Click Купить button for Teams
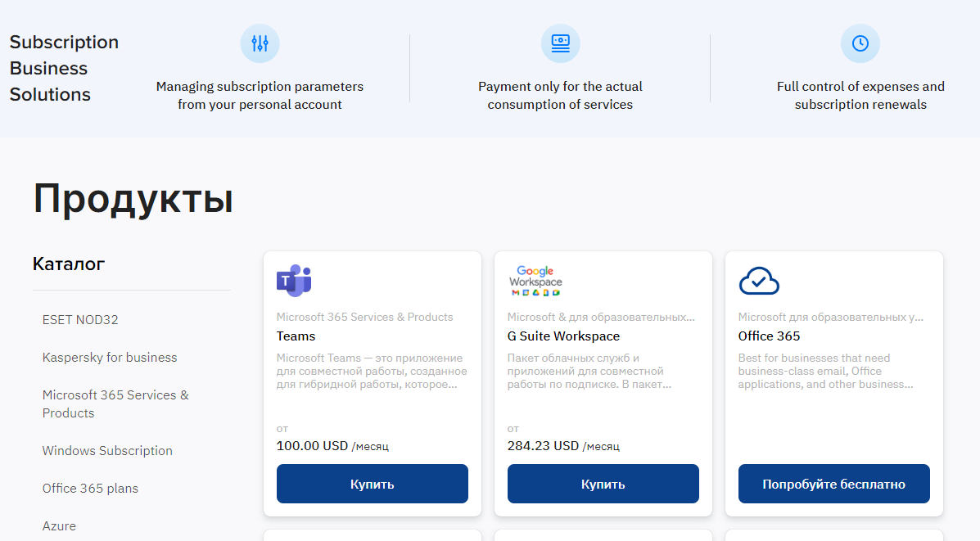The width and height of the screenshot is (980, 541). point(372,484)
